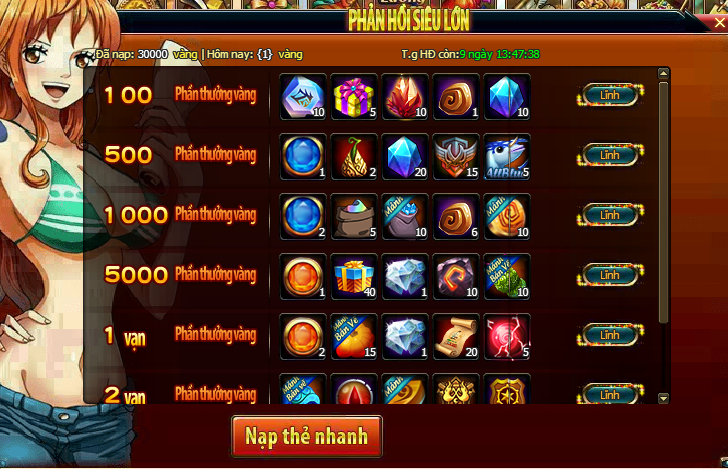Screen dimensions: 728x469
Task: Click the scrollbar up arrow
Action: 663,73
